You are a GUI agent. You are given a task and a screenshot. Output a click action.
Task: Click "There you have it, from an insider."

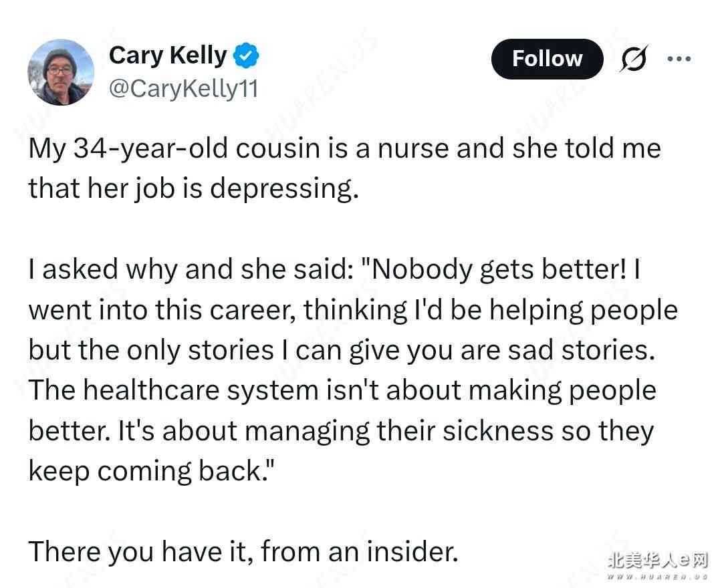point(243,552)
